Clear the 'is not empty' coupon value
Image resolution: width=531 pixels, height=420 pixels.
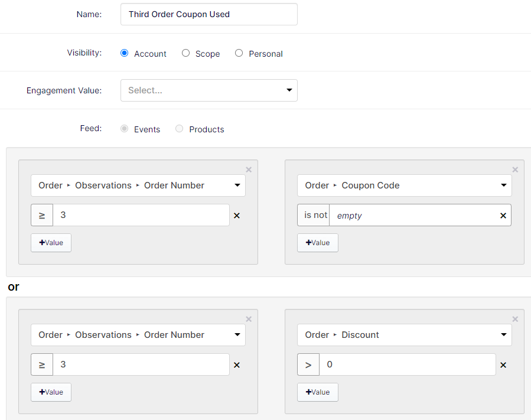(503, 216)
